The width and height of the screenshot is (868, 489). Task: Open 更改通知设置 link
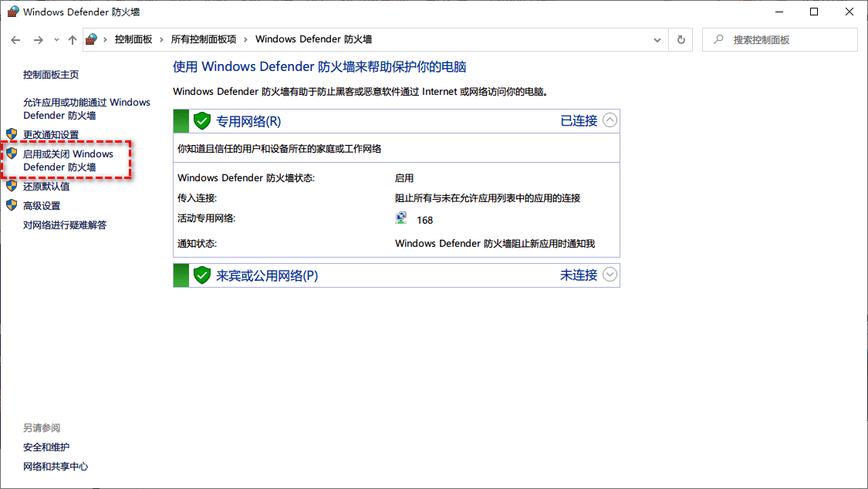click(x=51, y=134)
